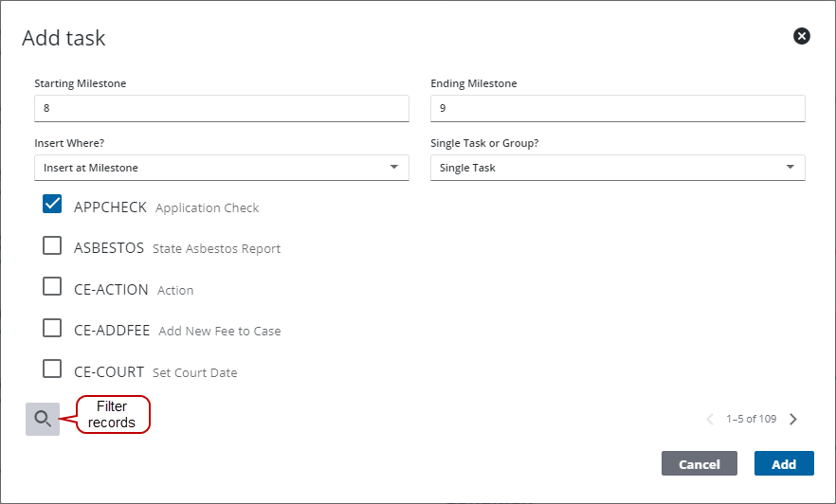Go to previous page of task records
Viewport: 836px width, 504px height.
click(x=709, y=420)
